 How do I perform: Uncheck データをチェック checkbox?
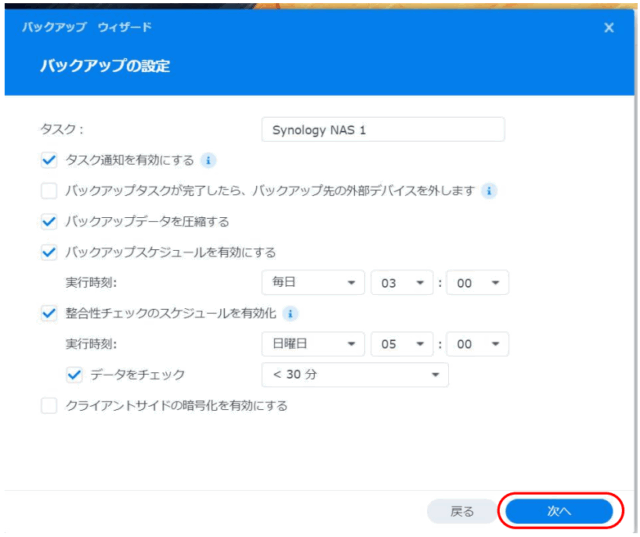(73, 375)
